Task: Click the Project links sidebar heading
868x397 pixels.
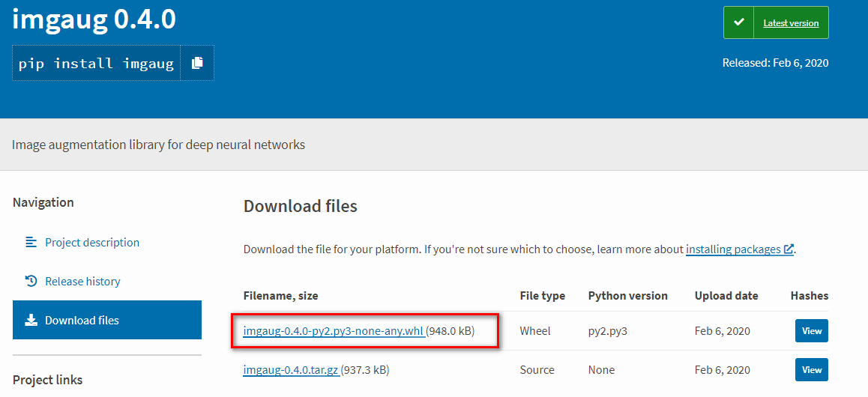Action: click(x=48, y=380)
